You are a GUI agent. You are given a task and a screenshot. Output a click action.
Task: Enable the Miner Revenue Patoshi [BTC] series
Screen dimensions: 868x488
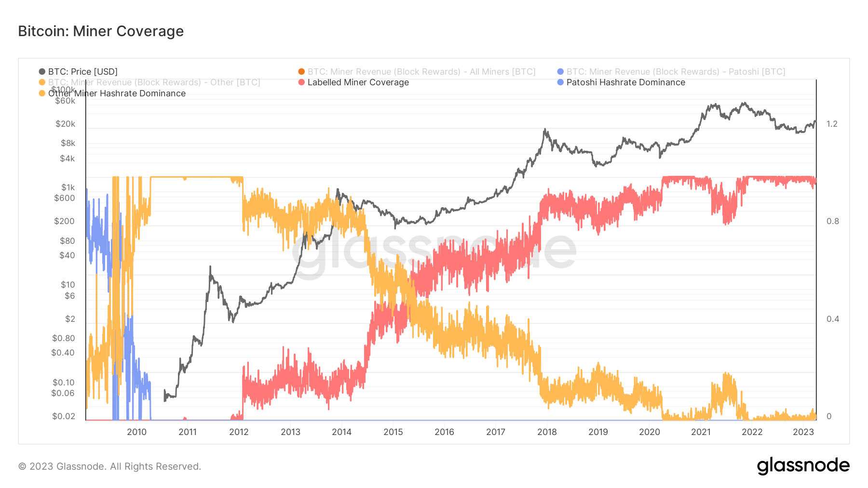pos(676,72)
